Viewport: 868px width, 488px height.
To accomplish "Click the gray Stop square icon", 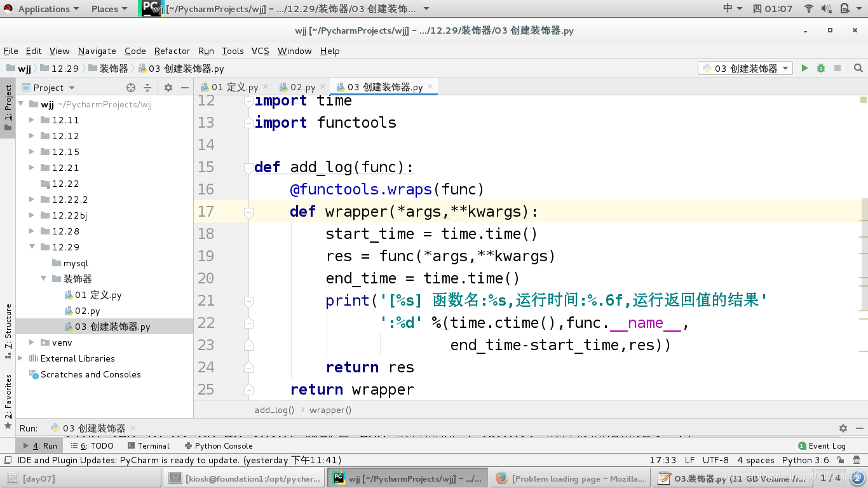I will click(x=837, y=68).
